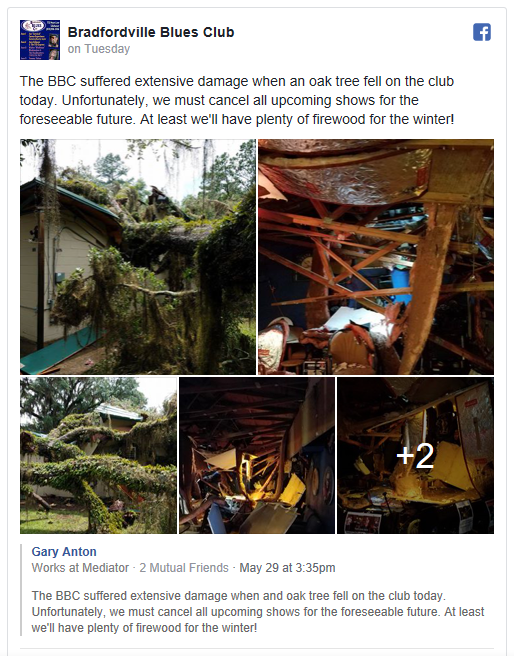Open dark interior photo with collapsed ceiling

point(257,455)
